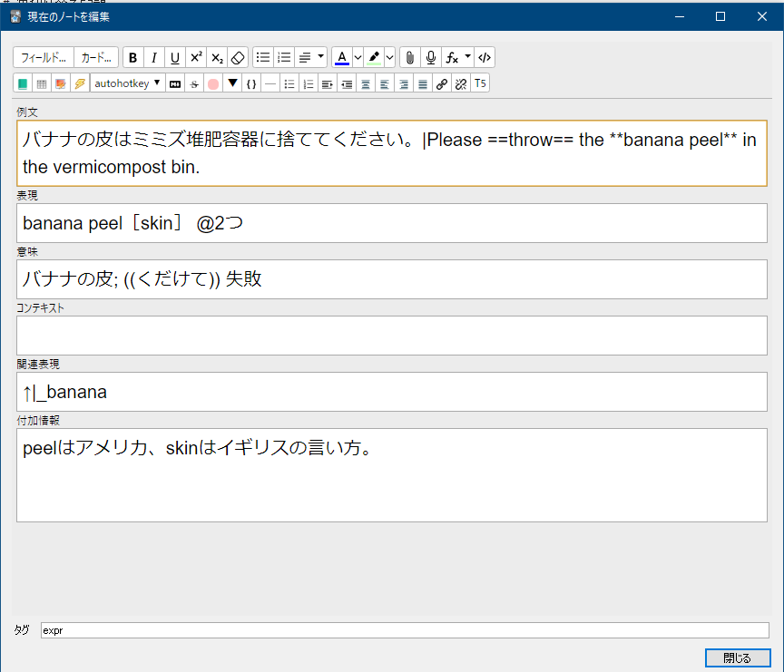This screenshot has height=672, width=784.
Task: Click the green book icon in second toolbar
Action: [x=23, y=83]
